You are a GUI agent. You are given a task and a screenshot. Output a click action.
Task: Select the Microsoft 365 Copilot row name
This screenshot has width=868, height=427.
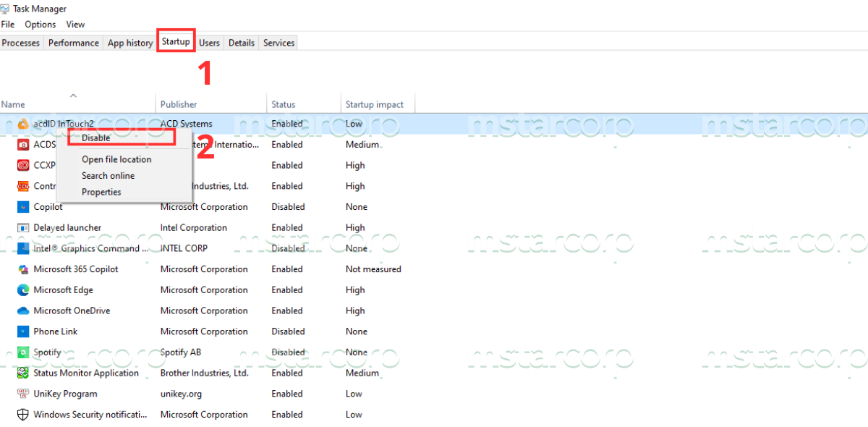(x=76, y=269)
